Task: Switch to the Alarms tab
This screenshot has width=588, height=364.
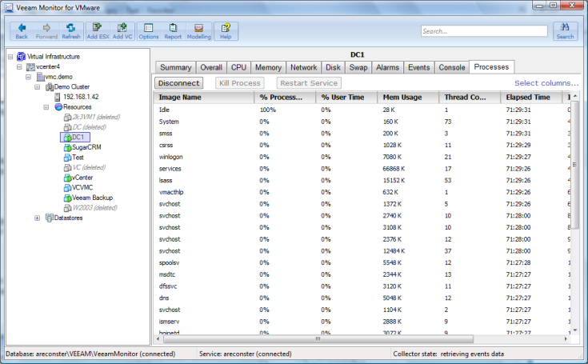Action: coord(387,67)
